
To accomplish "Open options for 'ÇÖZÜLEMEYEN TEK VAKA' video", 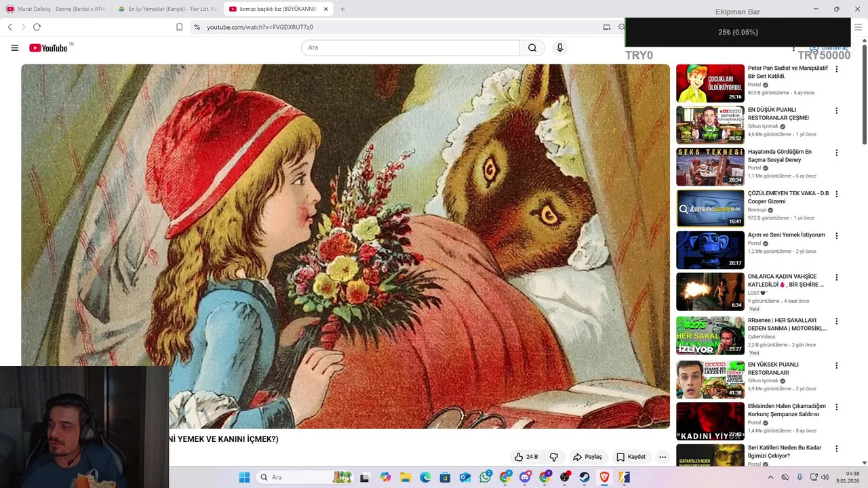I will (836, 194).
